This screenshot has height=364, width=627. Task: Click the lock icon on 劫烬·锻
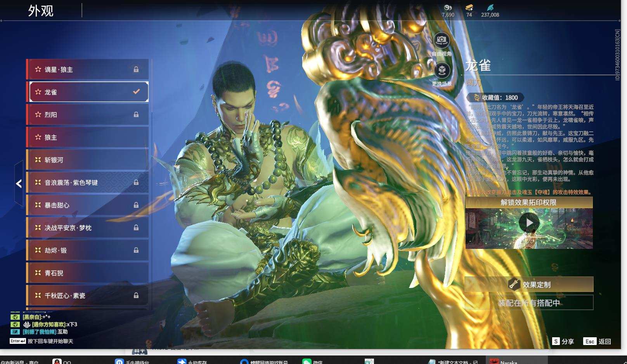(x=136, y=250)
